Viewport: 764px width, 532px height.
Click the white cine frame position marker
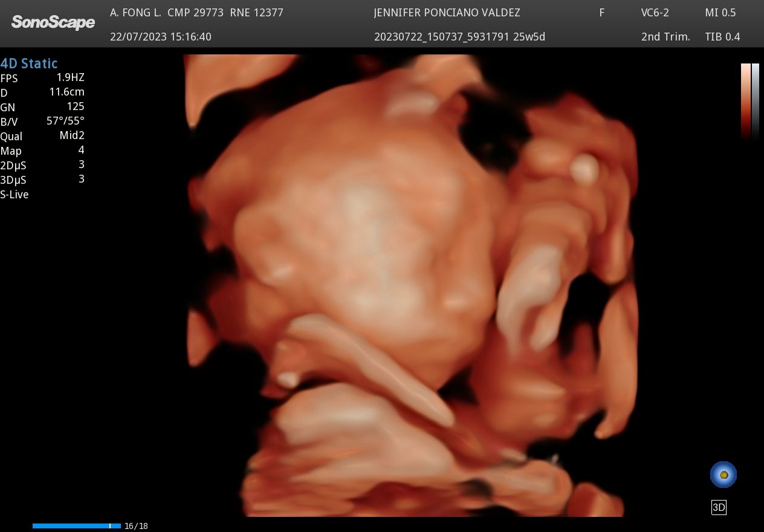pos(110,526)
